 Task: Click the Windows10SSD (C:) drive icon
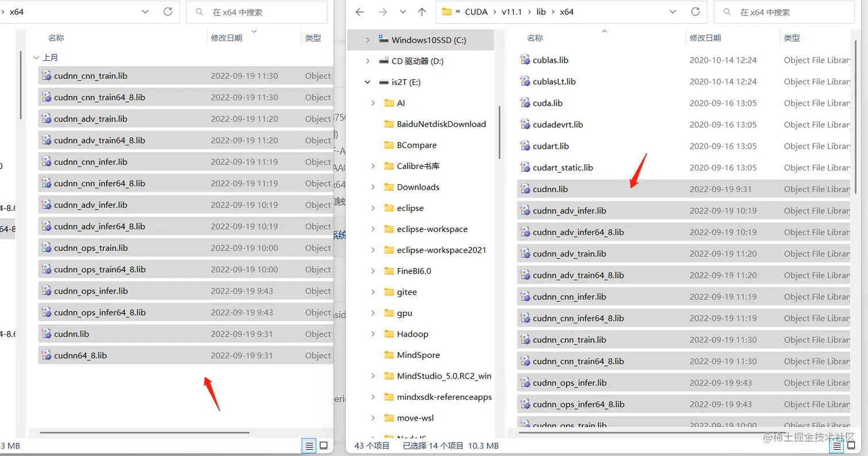[x=384, y=40]
